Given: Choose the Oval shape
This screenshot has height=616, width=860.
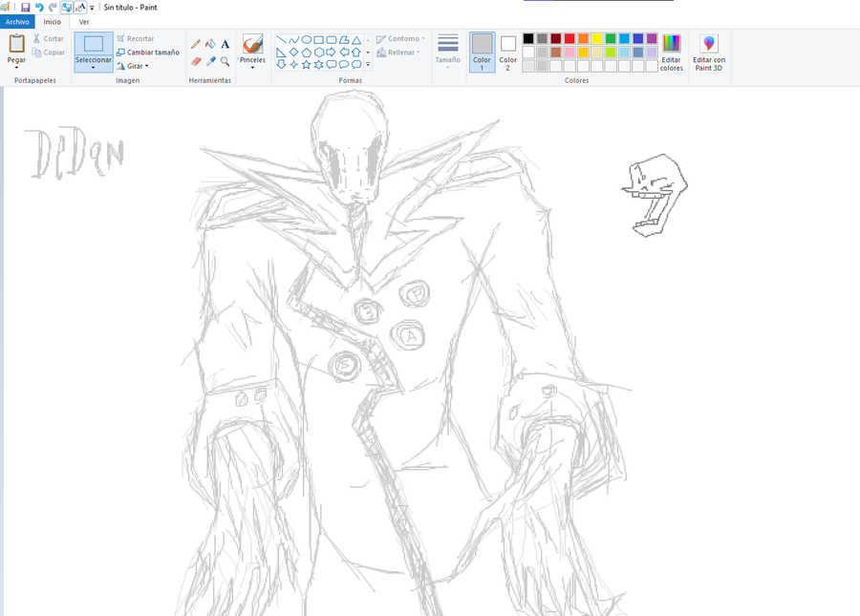Looking at the screenshot, I should [307, 39].
